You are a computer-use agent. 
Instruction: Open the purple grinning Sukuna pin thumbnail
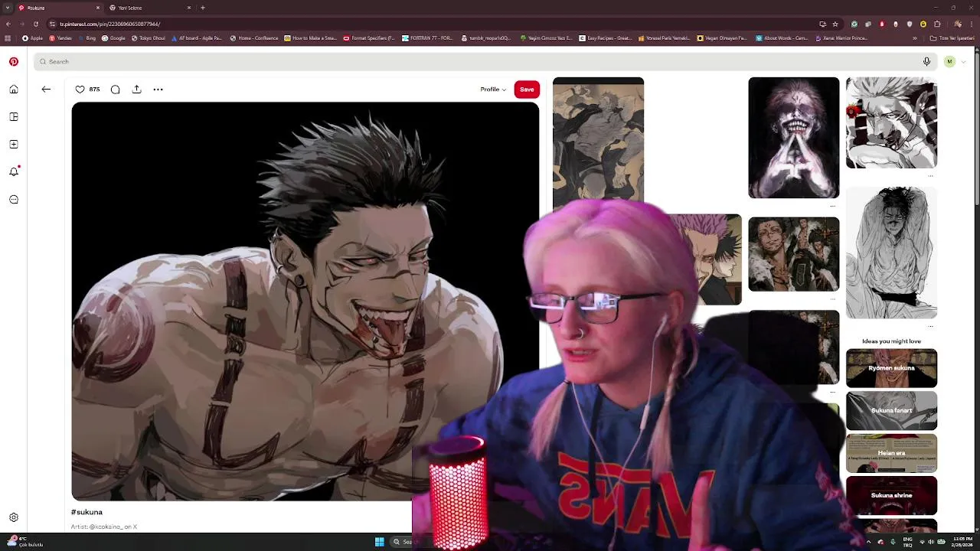pos(793,138)
